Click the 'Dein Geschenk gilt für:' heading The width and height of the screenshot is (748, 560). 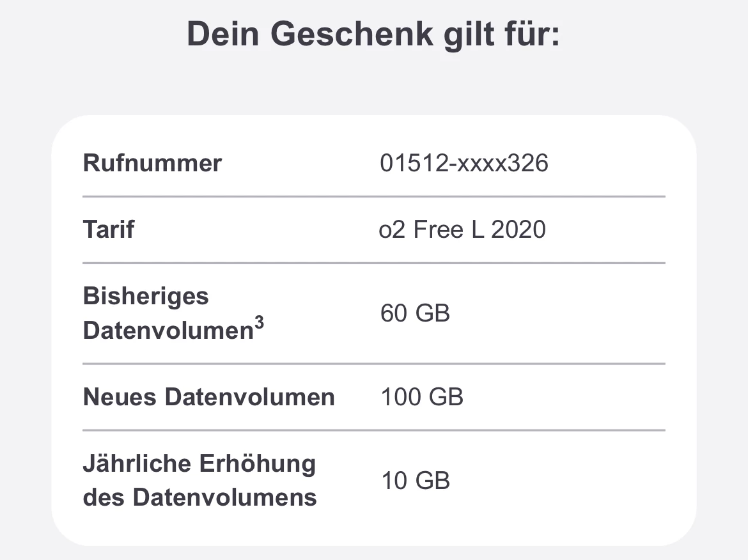pos(373,33)
